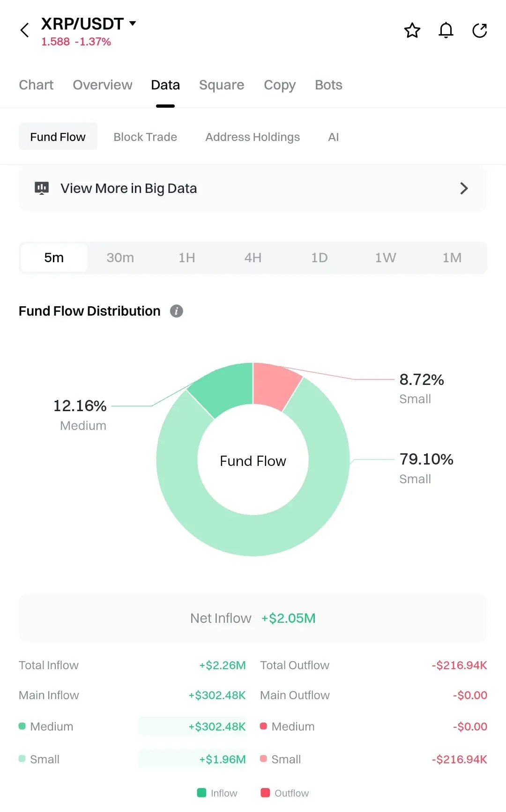Open the Address Holdings section
This screenshot has height=812, width=506.
coord(253,137)
